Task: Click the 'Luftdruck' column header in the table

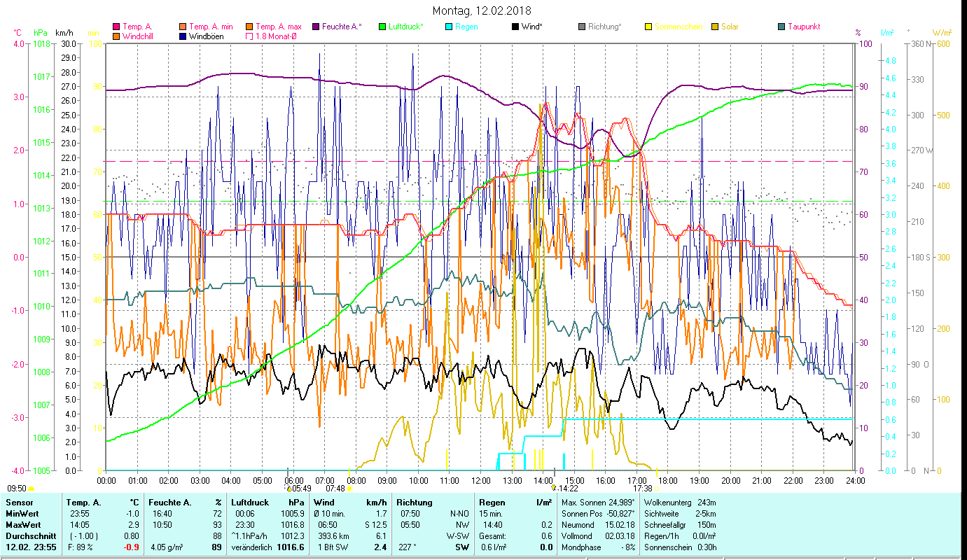Action: [x=251, y=503]
